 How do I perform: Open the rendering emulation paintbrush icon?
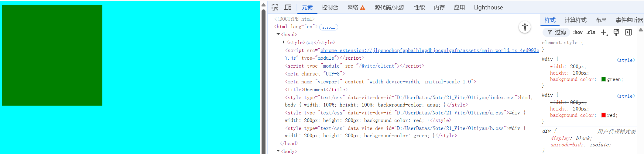coord(616,32)
